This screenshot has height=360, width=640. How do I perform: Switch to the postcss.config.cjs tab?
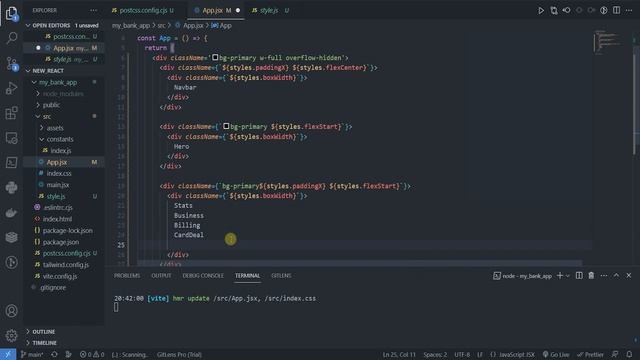(x=143, y=11)
